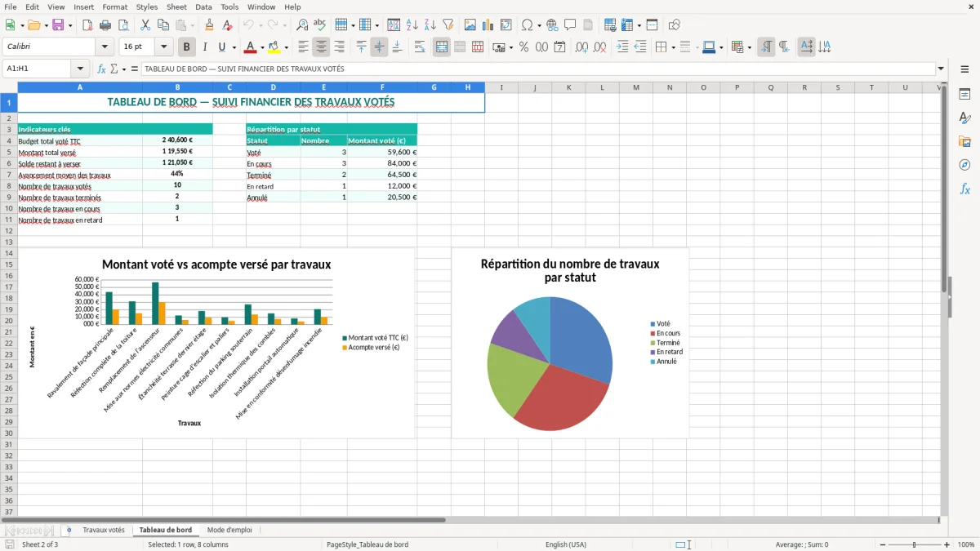Viewport: 980px width, 551px height.
Task: Select the bar chart Montant voté vs acompte
Action: [x=216, y=343]
